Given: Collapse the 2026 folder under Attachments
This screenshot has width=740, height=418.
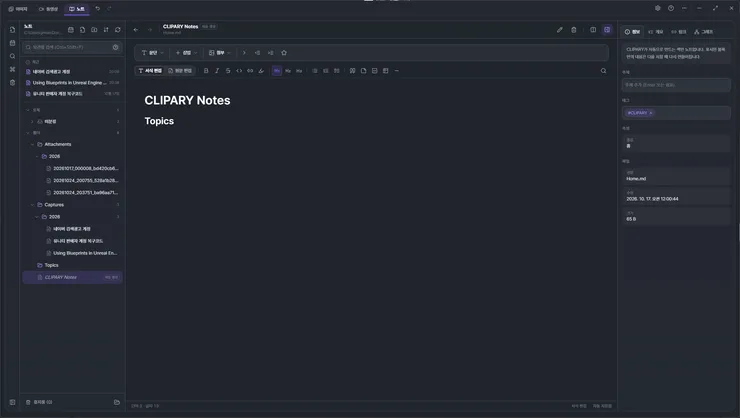Looking at the screenshot, I should coord(37,156).
